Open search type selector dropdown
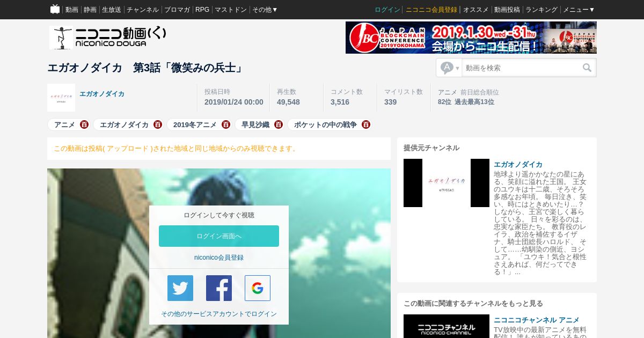This screenshot has height=338, width=644. click(x=450, y=68)
